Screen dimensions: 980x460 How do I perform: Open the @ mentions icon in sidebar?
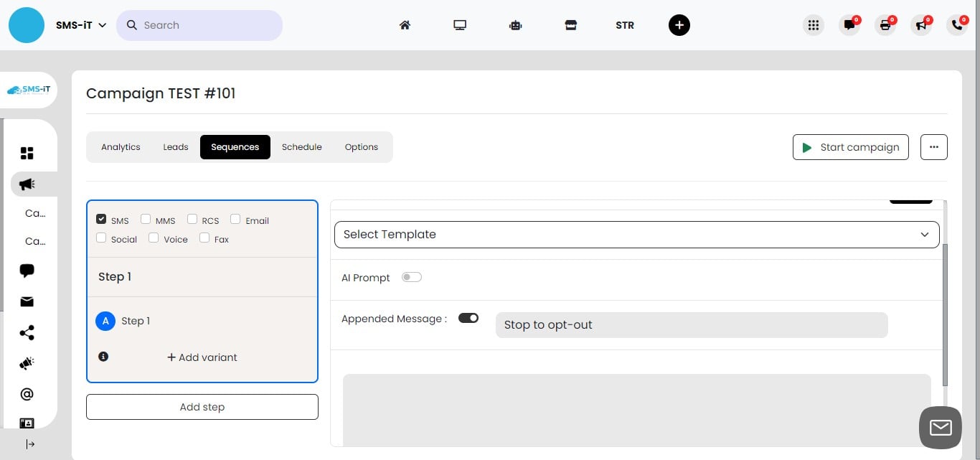click(x=27, y=393)
